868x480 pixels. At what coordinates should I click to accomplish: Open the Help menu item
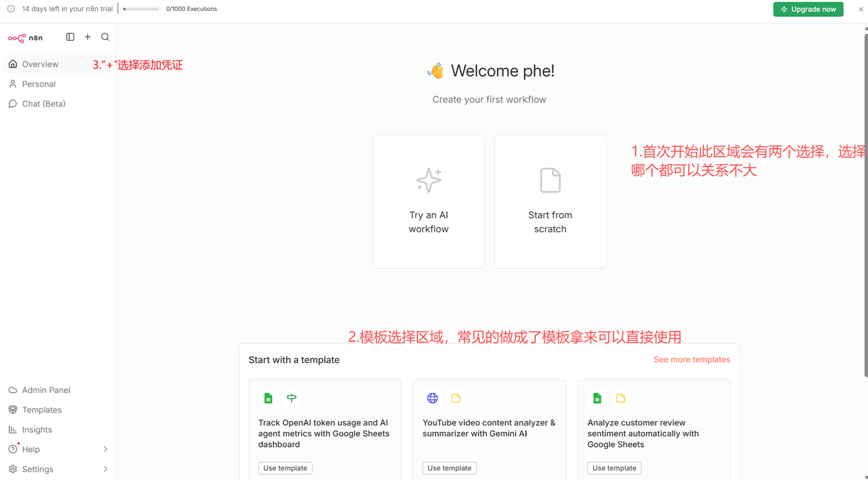tap(58, 449)
